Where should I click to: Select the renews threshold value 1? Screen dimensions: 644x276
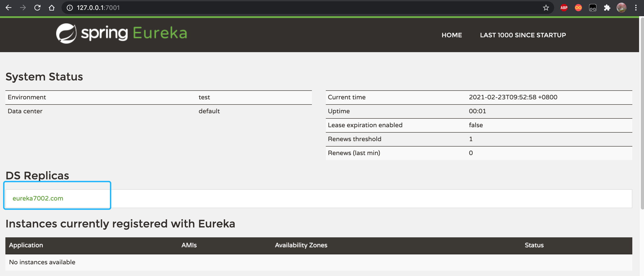pos(471,139)
